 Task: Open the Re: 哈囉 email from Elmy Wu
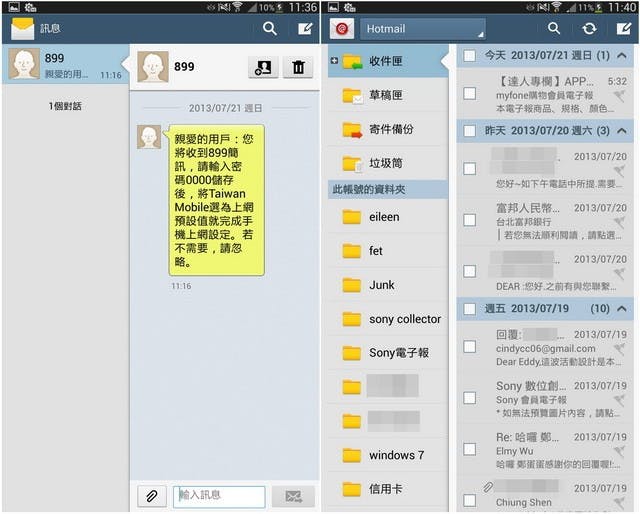[545, 450]
